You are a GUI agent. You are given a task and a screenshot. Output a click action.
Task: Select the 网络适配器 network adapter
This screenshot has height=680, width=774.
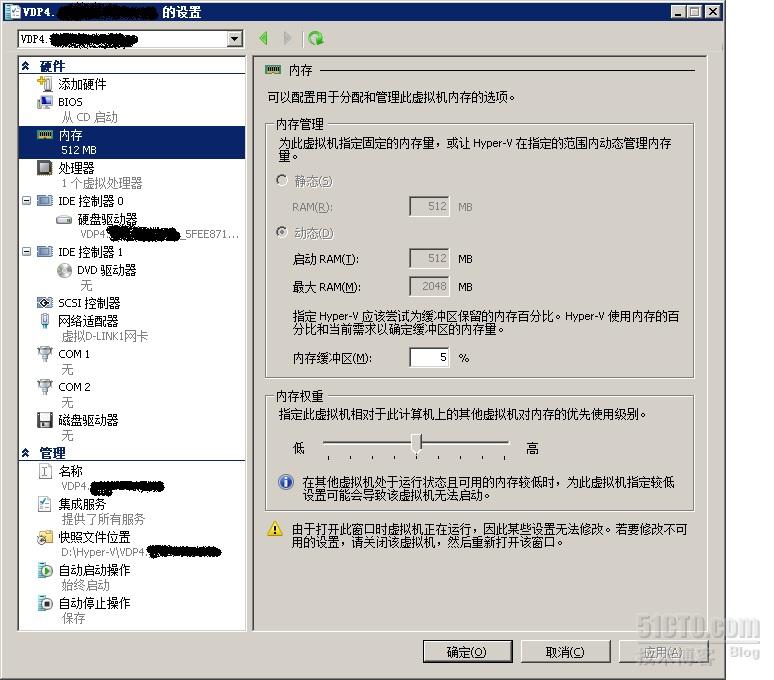click(88, 321)
